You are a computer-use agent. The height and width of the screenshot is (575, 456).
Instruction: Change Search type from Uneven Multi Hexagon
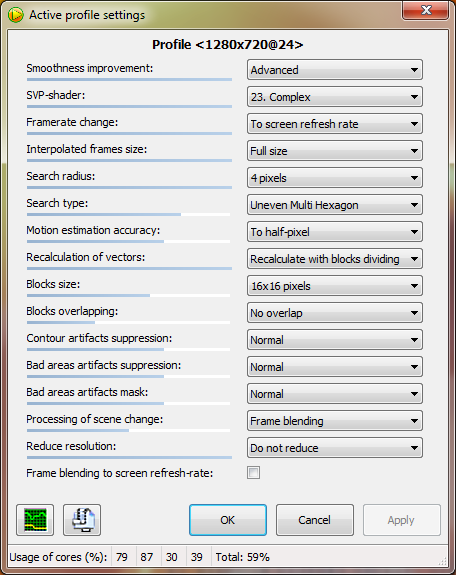tap(335, 205)
